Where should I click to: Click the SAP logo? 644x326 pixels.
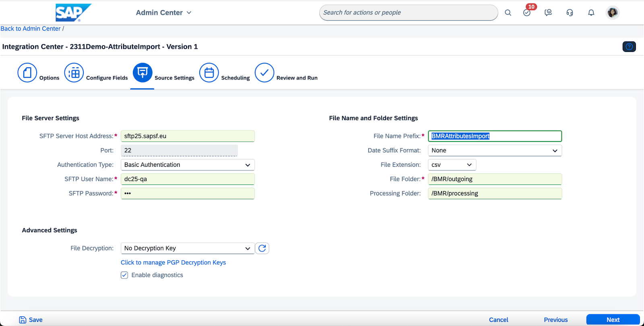coord(73,12)
